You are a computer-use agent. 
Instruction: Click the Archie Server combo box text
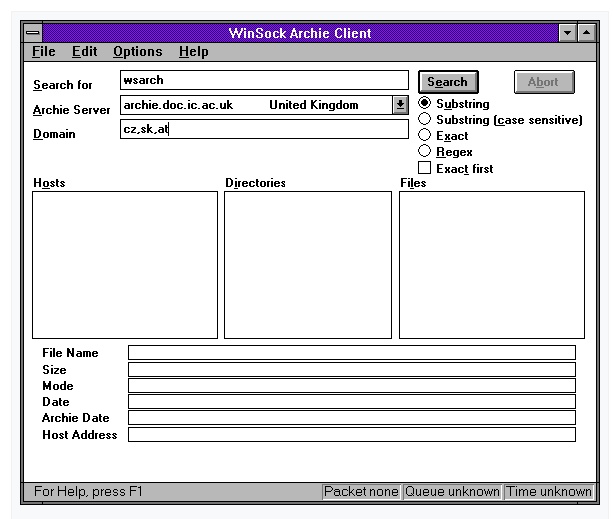tap(256, 105)
